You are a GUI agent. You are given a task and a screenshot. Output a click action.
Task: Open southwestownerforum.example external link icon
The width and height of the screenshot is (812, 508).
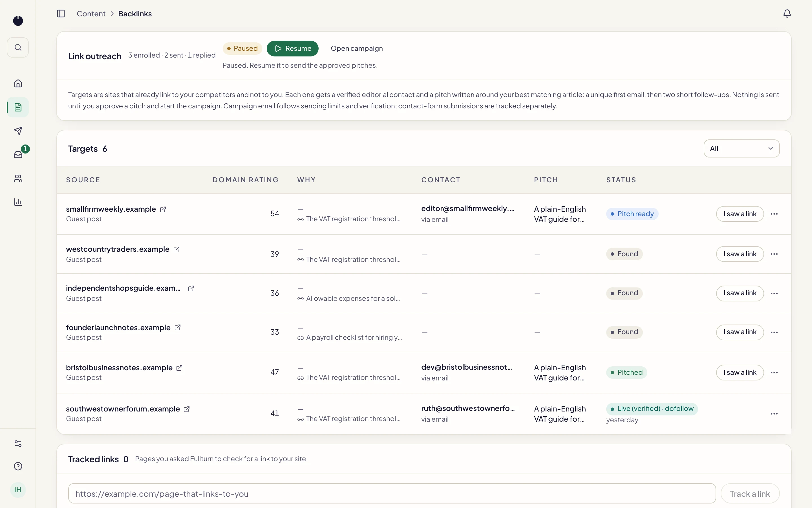pos(187,409)
